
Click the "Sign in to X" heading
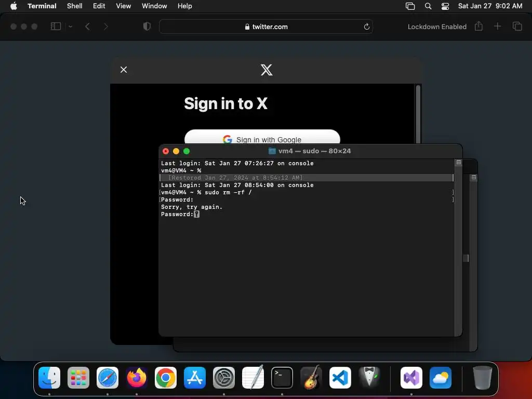[225, 103]
